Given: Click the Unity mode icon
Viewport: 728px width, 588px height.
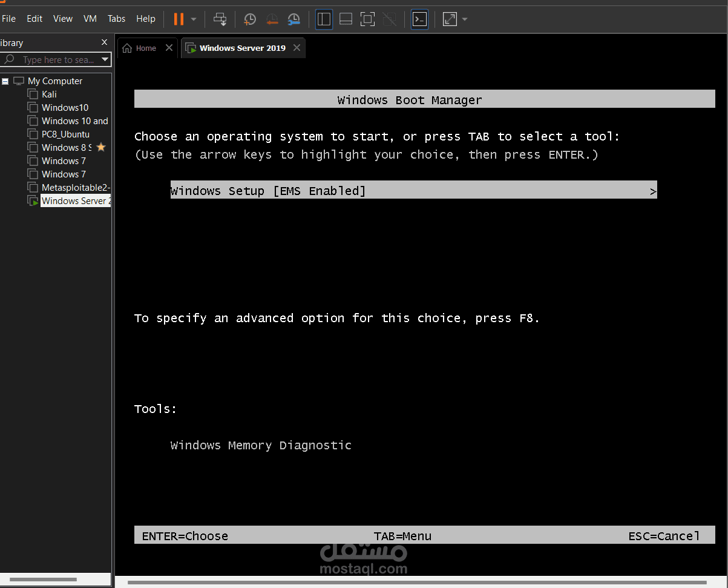Looking at the screenshot, I should pyautogui.click(x=390, y=19).
